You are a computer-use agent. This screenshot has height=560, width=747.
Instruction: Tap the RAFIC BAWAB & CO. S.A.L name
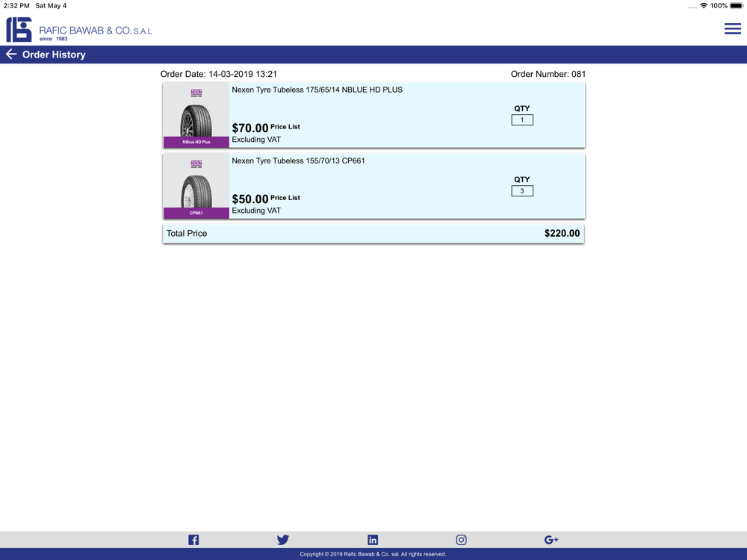[96, 31]
